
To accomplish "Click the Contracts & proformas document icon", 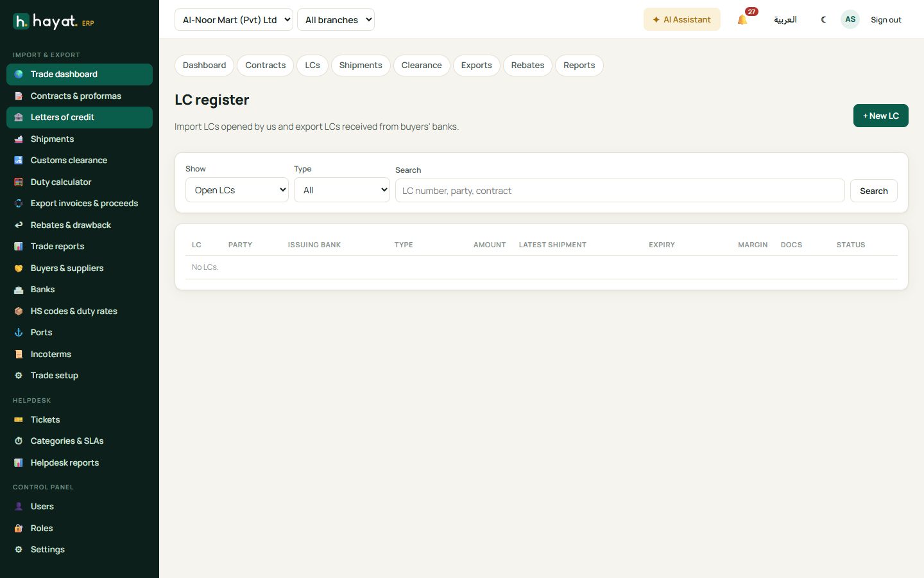I will coord(19,96).
